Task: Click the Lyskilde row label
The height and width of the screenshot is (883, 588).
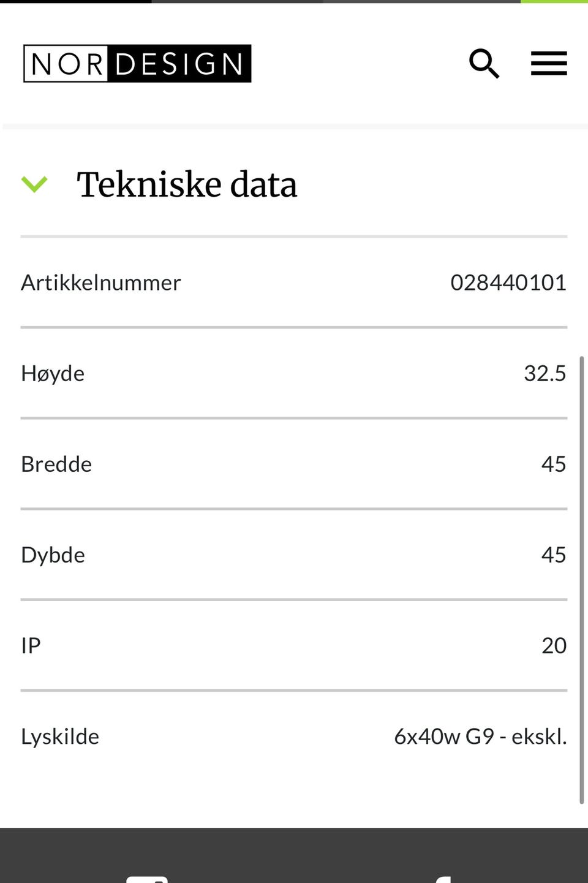Action: click(x=60, y=736)
